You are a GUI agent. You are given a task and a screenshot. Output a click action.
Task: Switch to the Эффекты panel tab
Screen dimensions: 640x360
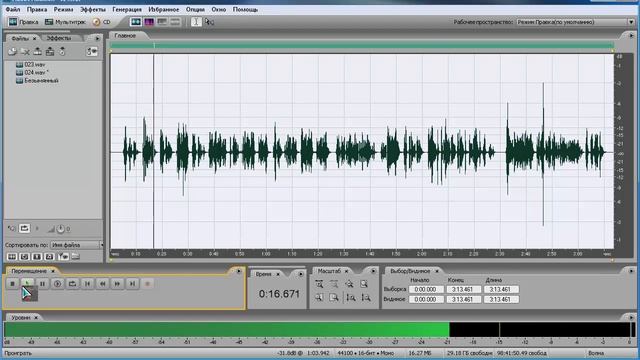point(59,38)
